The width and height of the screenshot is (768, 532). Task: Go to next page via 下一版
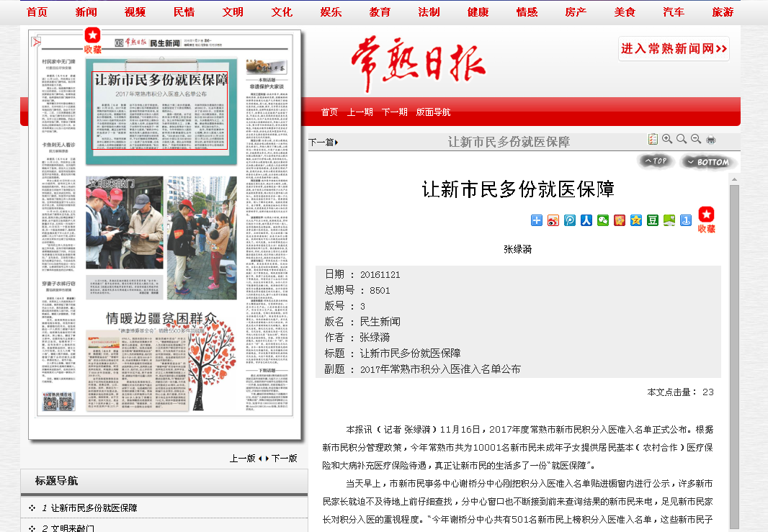[285, 459]
